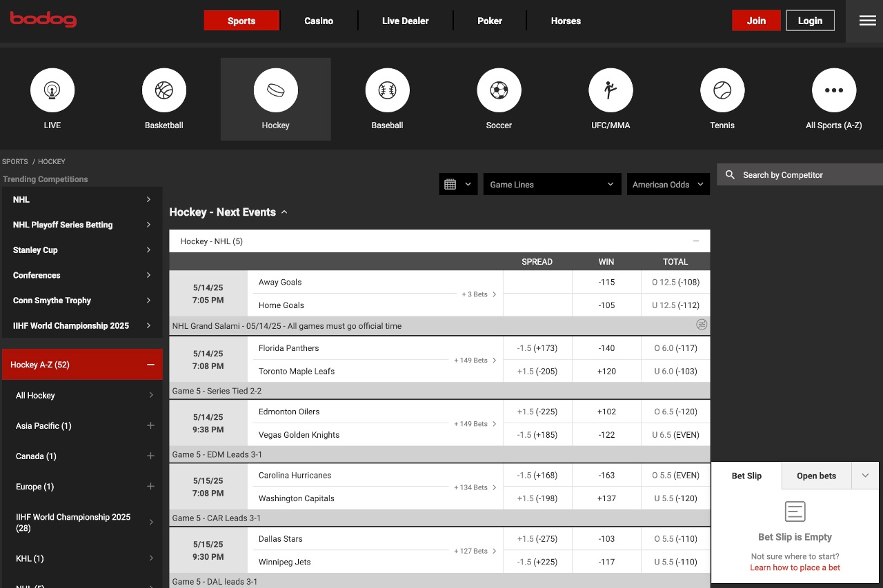Select Vegas Golden Knights -122 moneyline
Viewport: 883px width, 588px height.
pyautogui.click(x=606, y=434)
